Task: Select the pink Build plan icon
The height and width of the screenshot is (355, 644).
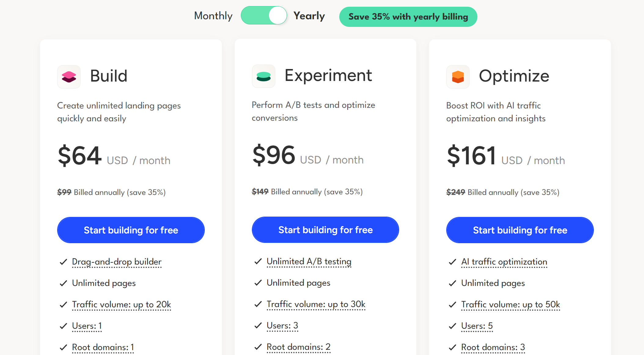Action: 69,77
